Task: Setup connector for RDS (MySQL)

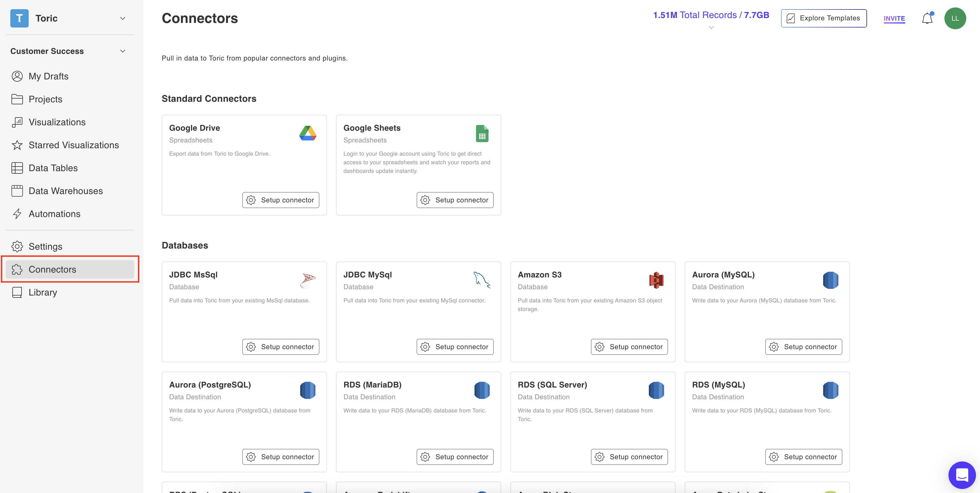Action: pos(803,457)
